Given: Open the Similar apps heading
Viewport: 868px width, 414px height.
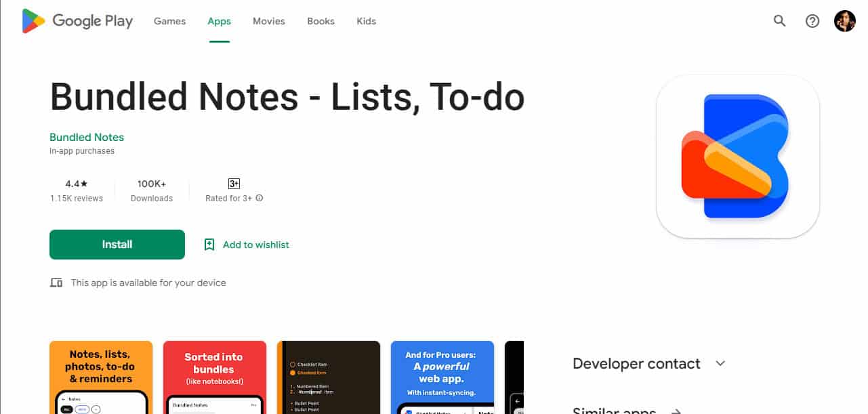Looking at the screenshot, I should click(x=614, y=410).
